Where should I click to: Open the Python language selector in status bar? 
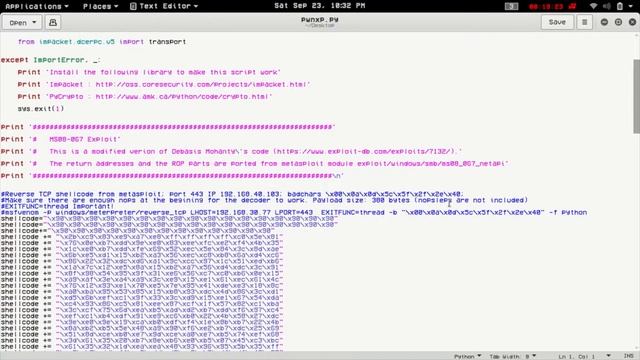point(468,356)
